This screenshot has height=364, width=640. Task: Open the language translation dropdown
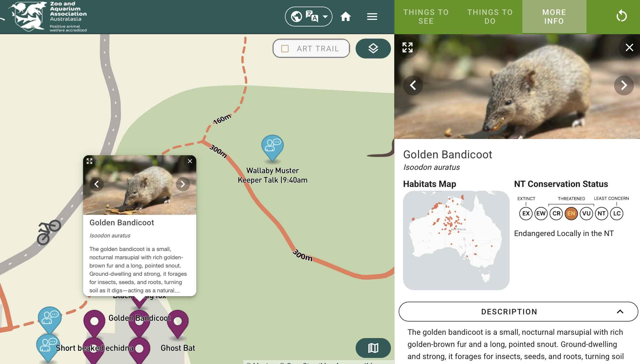[x=308, y=17]
